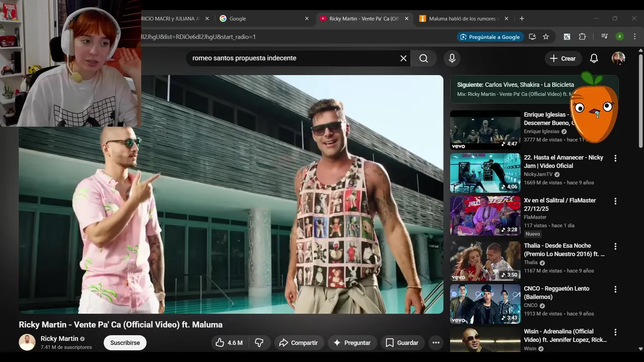Open options for Wisin Adrenalina video

coord(615,332)
